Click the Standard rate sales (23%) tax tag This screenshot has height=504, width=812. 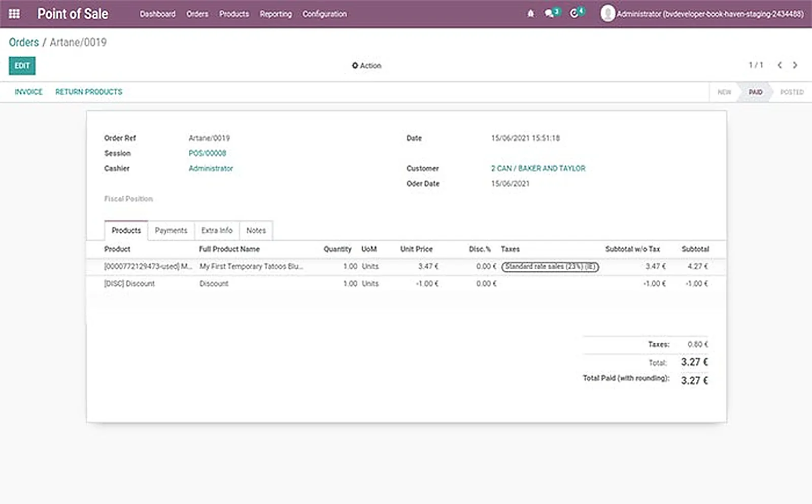[x=550, y=267]
